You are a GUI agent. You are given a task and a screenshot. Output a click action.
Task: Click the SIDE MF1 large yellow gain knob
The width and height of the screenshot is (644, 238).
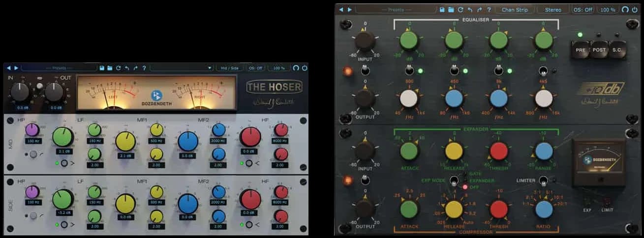(x=125, y=204)
